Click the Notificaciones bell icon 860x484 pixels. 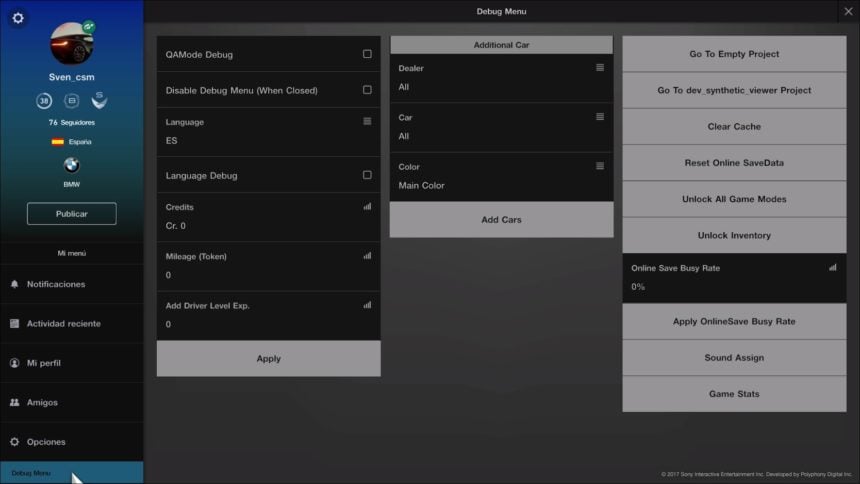pos(14,284)
